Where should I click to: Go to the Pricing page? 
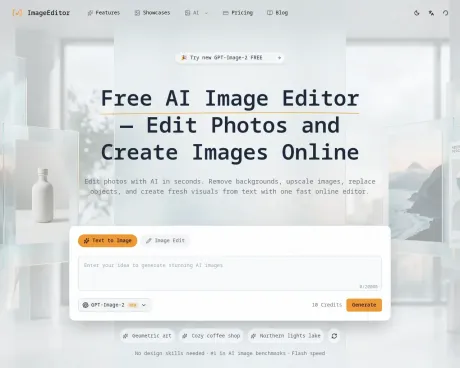point(238,13)
